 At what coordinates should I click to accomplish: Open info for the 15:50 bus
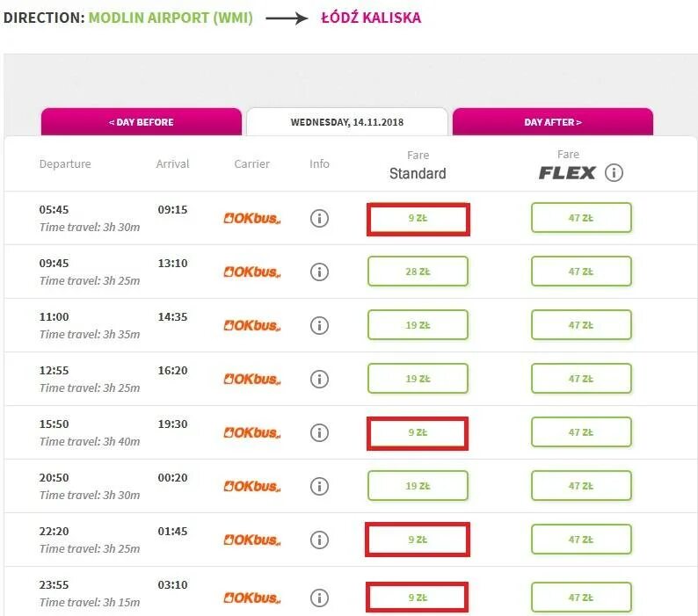point(319,432)
